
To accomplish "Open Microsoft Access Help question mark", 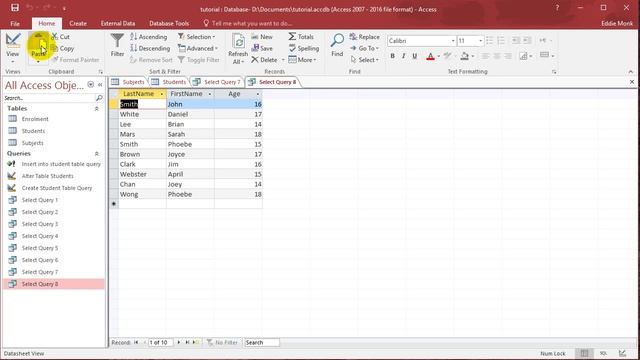I will coord(557,8).
